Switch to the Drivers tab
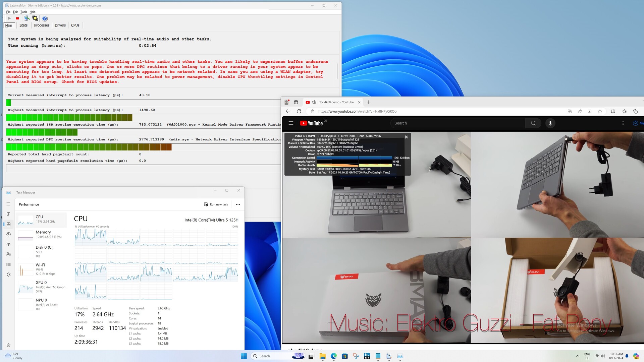 pyautogui.click(x=60, y=25)
